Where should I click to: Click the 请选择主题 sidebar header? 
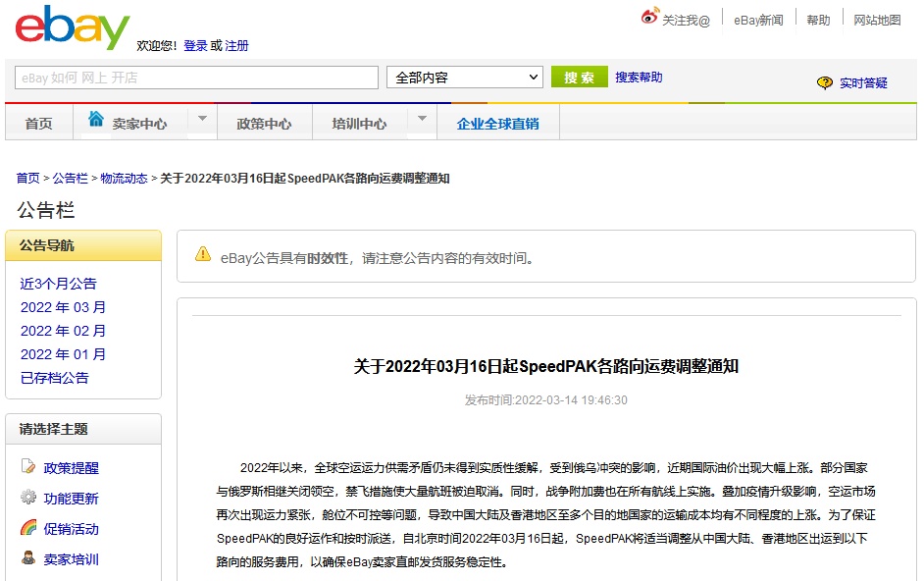pos(83,429)
